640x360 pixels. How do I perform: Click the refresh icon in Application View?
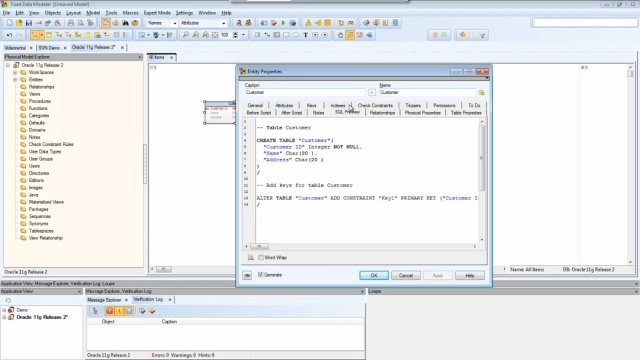point(8,300)
